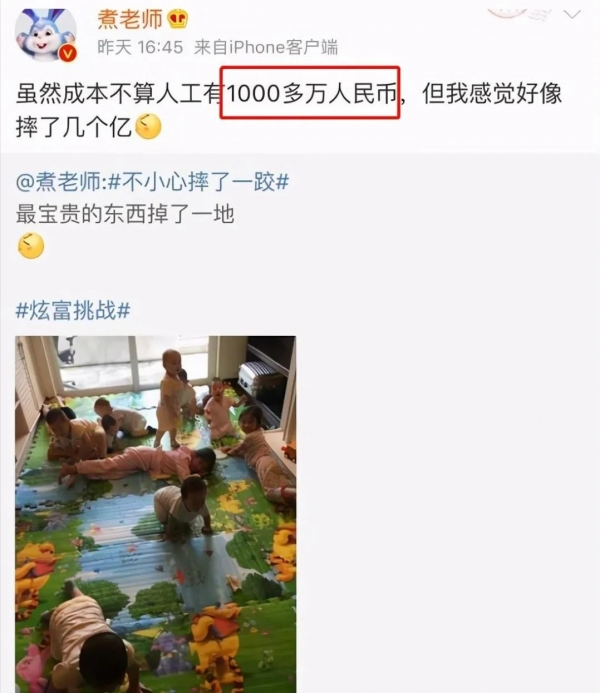
Task: Expand the post options chevron
Action: (572, 15)
